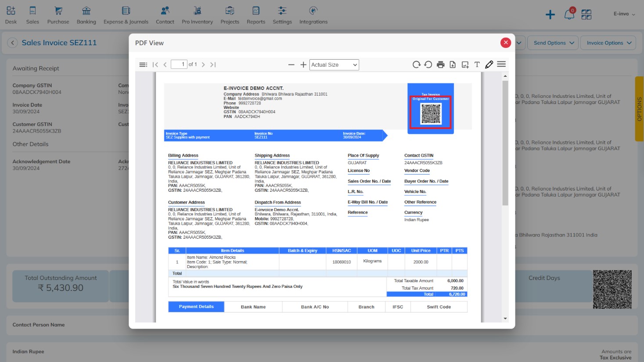
Task: Open Pro Inventory module
Action: [197, 15]
